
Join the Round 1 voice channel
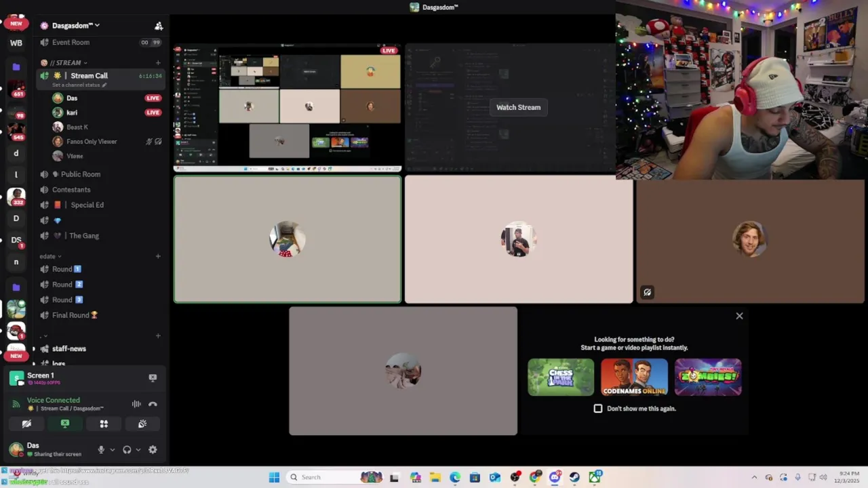[102, 269]
